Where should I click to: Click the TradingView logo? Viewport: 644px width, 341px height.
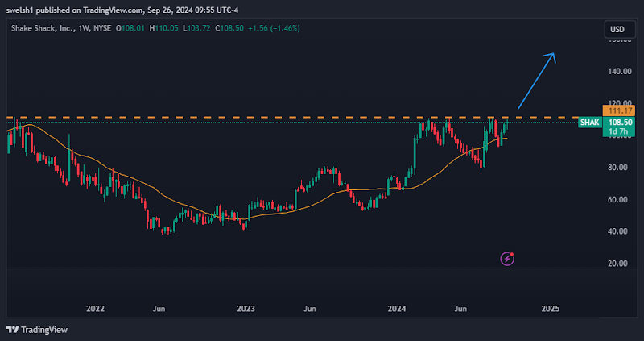(x=37, y=330)
